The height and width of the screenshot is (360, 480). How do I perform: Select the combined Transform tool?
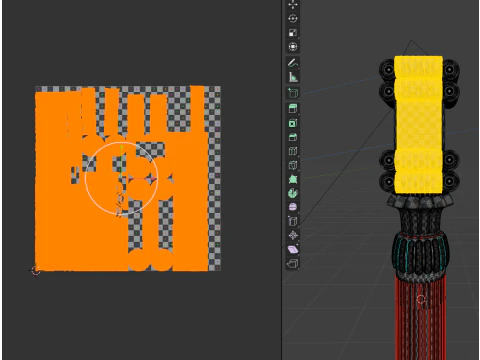click(293, 47)
